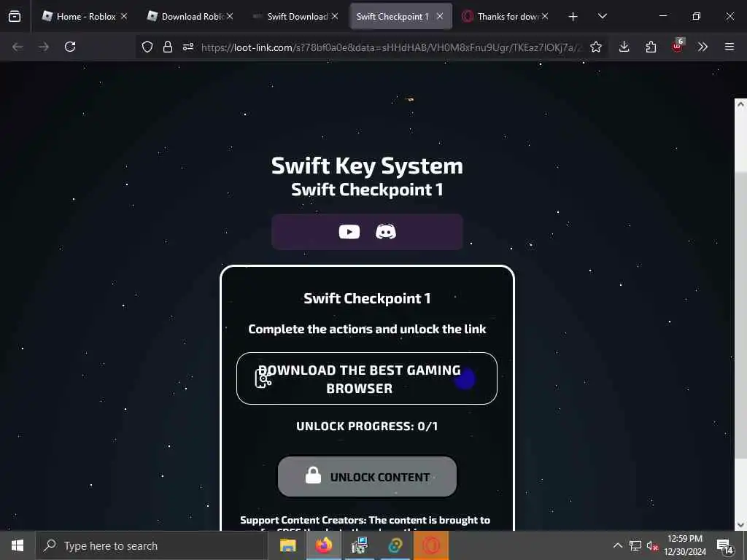Reload the current page

click(x=70, y=47)
